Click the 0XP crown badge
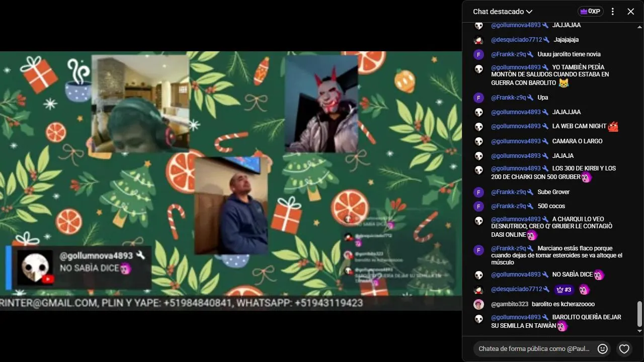The height and width of the screenshot is (362, 644). (590, 12)
